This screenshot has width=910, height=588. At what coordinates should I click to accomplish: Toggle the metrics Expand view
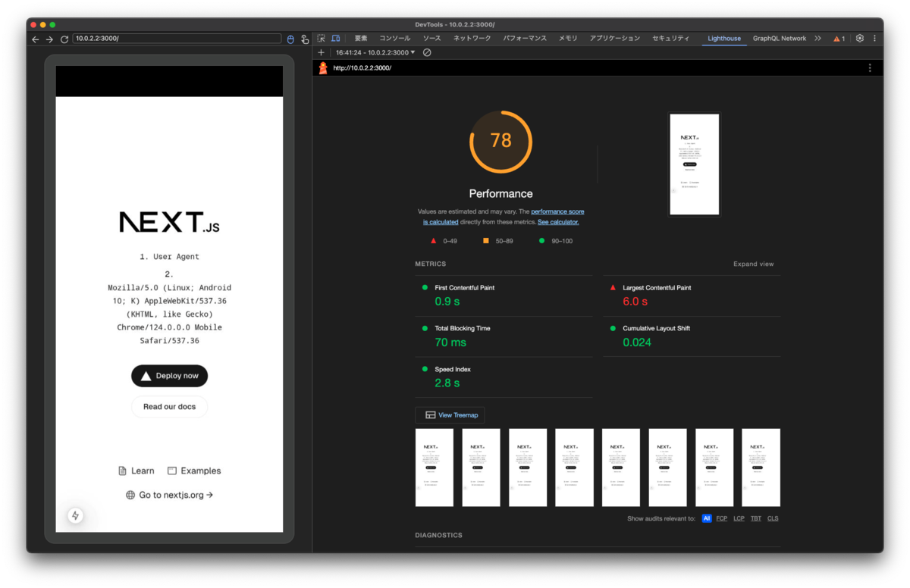(754, 264)
